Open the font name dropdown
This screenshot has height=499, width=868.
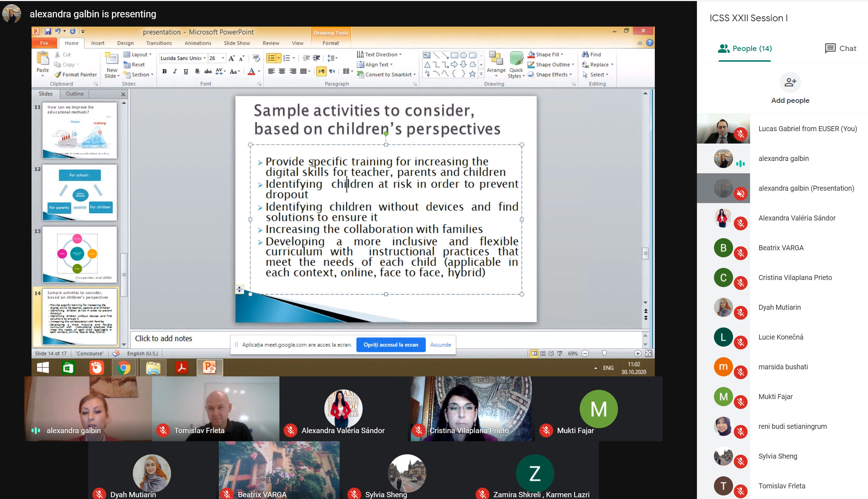[204, 58]
